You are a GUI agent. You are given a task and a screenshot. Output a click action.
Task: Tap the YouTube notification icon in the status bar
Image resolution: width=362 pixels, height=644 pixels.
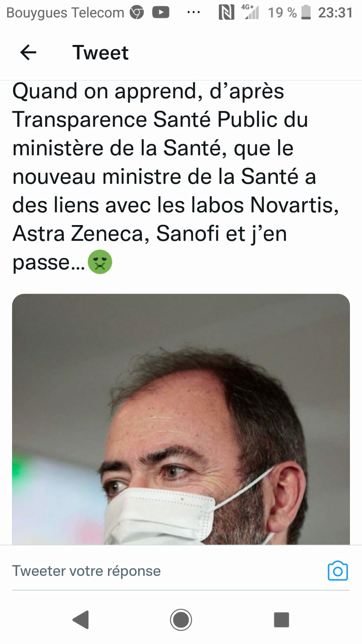[x=161, y=12]
